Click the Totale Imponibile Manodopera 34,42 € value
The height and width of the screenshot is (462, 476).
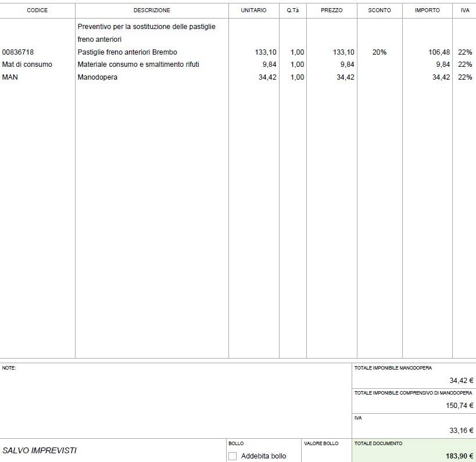[x=461, y=380]
